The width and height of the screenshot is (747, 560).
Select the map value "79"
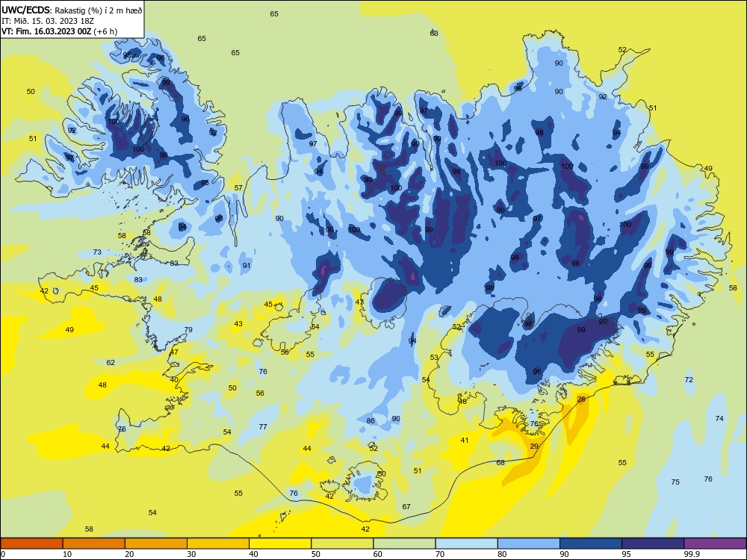[x=188, y=329]
